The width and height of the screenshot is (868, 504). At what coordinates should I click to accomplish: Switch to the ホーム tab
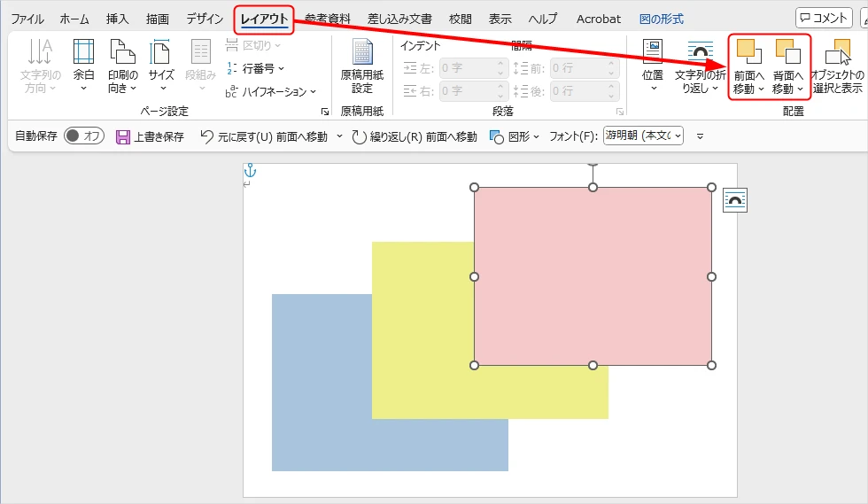[74, 19]
